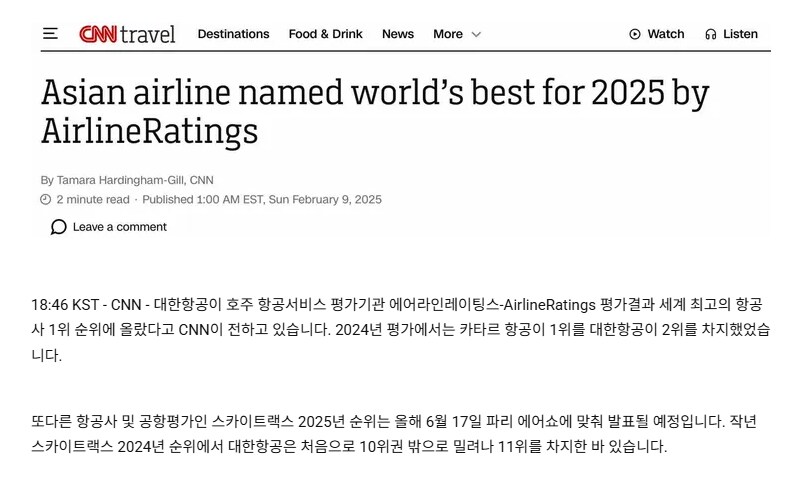The height and width of the screenshot is (484, 794).
Task: Open the Destinations menu item
Action: coord(233,34)
